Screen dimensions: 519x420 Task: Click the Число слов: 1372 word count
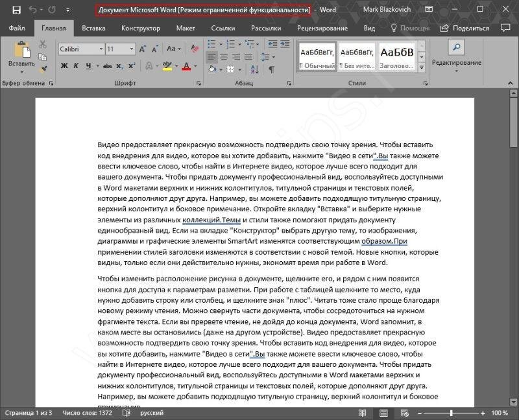coord(88,413)
